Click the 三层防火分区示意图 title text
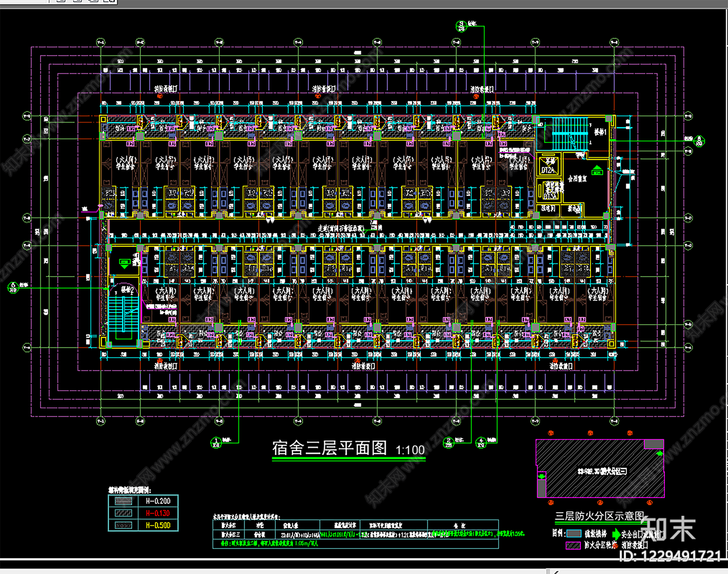This screenshot has height=574, width=728. [x=600, y=516]
